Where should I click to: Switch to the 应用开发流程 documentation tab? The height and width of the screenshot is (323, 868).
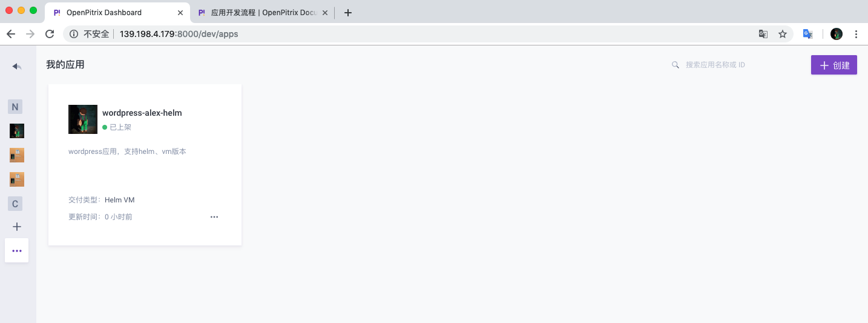[x=264, y=12]
